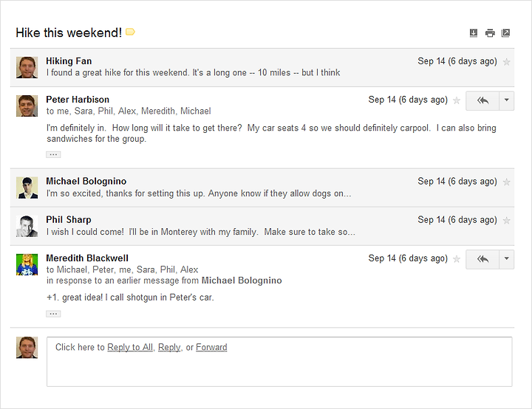Screen dimensions: 532x409
Task: Reply all to Peter Harbison's message
Action: tap(482, 100)
